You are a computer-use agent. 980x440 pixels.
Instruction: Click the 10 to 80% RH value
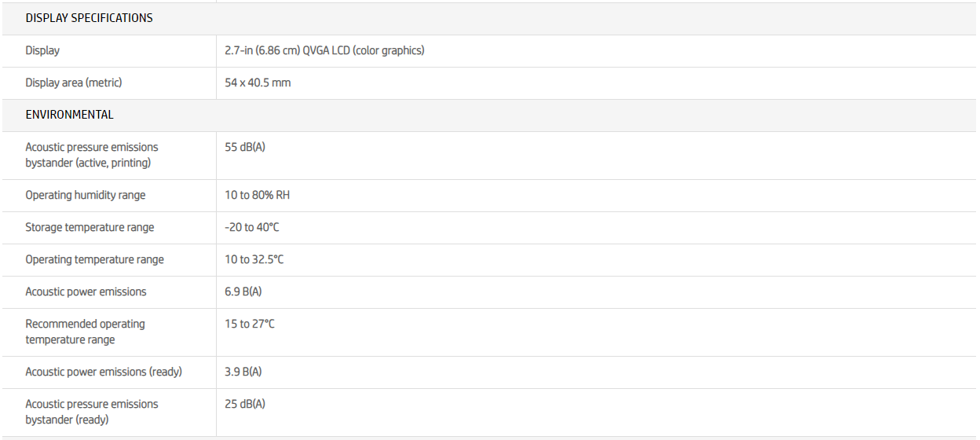tap(257, 195)
